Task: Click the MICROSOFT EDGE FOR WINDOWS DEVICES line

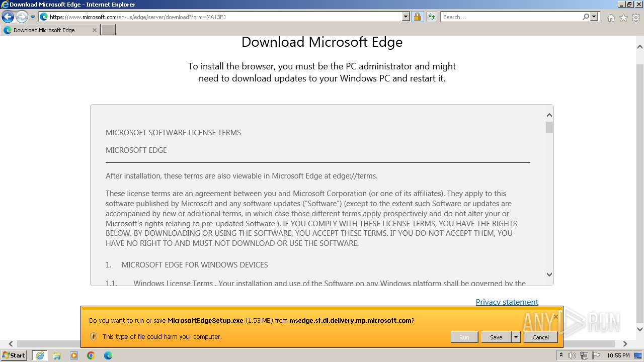Action: (195, 265)
